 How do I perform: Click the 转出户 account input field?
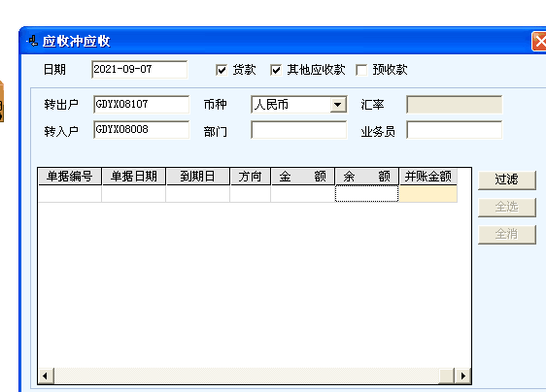point(142,105)
